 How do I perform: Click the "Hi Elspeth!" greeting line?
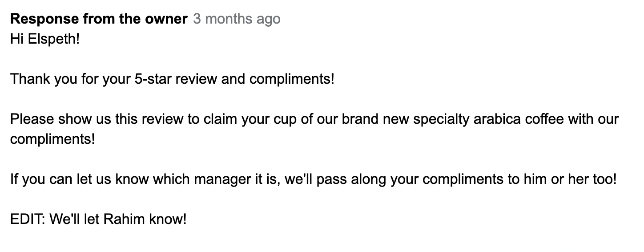[45, 39]
